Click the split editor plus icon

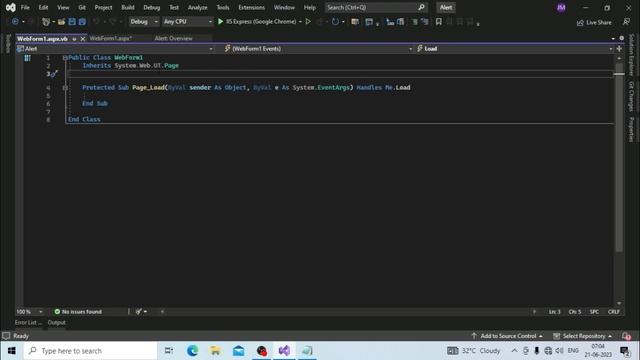coord(619,49)
